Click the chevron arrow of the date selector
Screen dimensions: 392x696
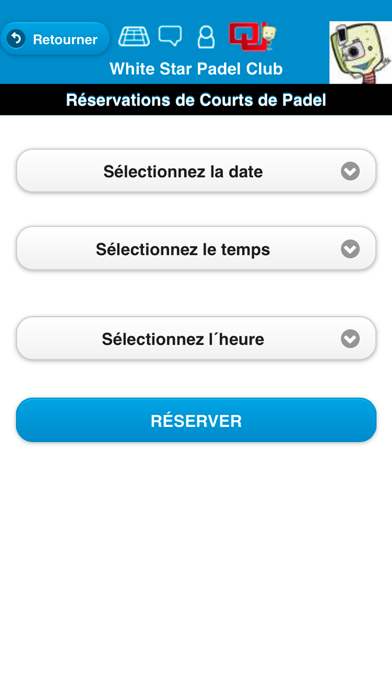point(350,171)
